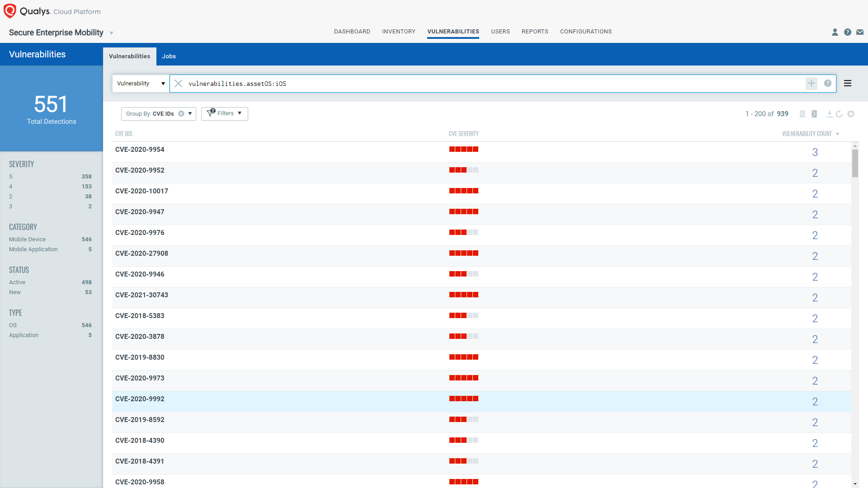Open the help question mark icon in header
This screenshot has width=868, height=488.
[848, 32]
